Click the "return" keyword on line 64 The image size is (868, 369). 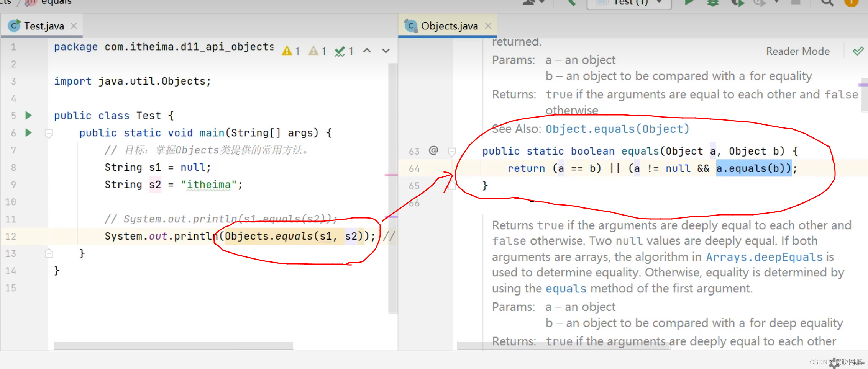coord(526,168)
